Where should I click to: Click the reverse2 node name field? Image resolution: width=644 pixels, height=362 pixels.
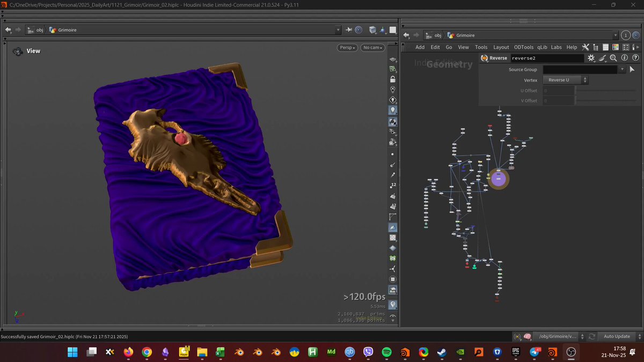(x=547, y=58)
